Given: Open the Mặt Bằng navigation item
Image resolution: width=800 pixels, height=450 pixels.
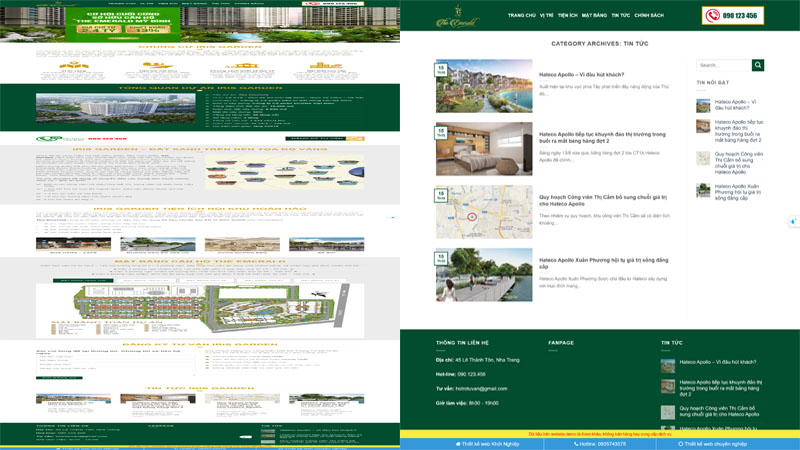Looking at the screenshot, I should (594, 16).
